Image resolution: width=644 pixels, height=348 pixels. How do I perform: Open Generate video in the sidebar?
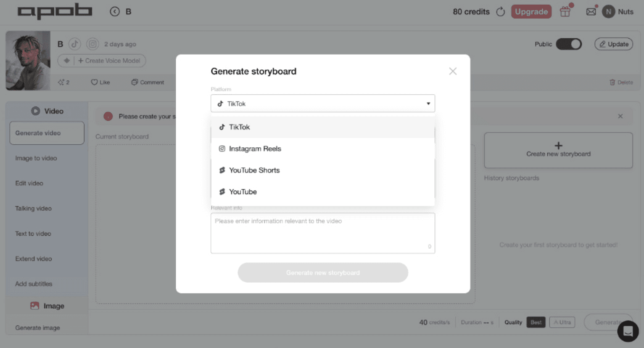[47, 133]
